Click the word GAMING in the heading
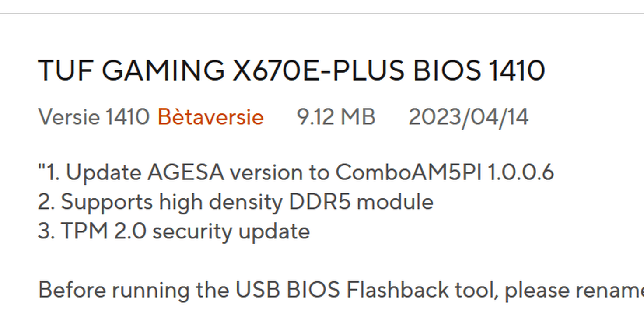The height and width of the screenshot is (326, 644). pos(163,70)
